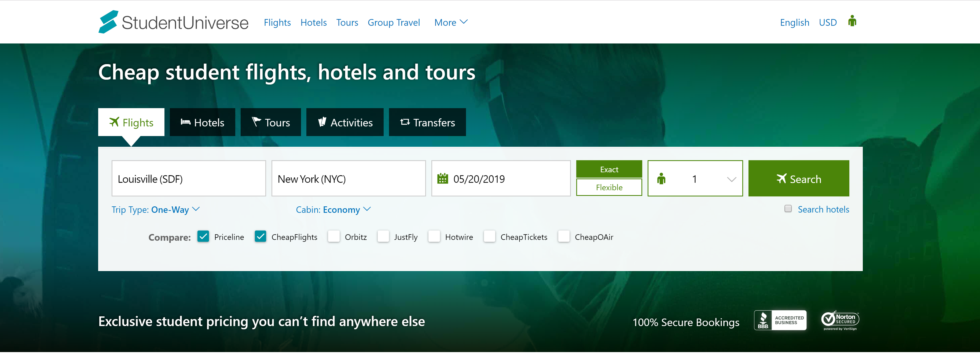Switch to the Hotels search tab
Image resolution: width=980 pixels, height=362 pixels.
(x=202, y=122)
